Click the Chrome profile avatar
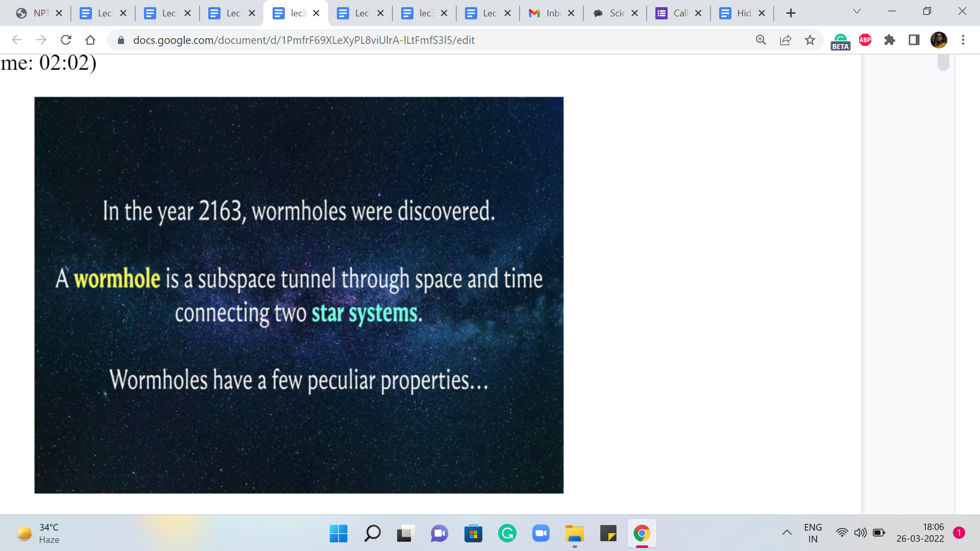 coord(939,40)
